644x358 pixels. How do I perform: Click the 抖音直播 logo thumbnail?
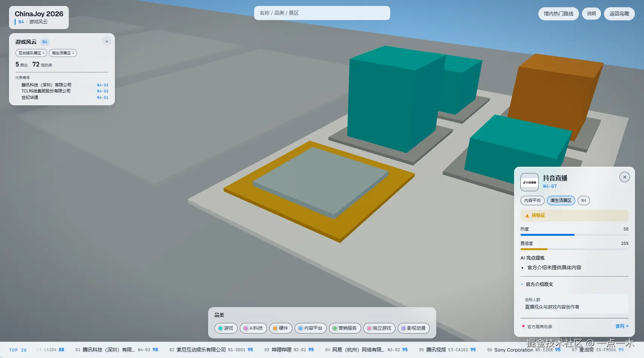coord(530,182)
